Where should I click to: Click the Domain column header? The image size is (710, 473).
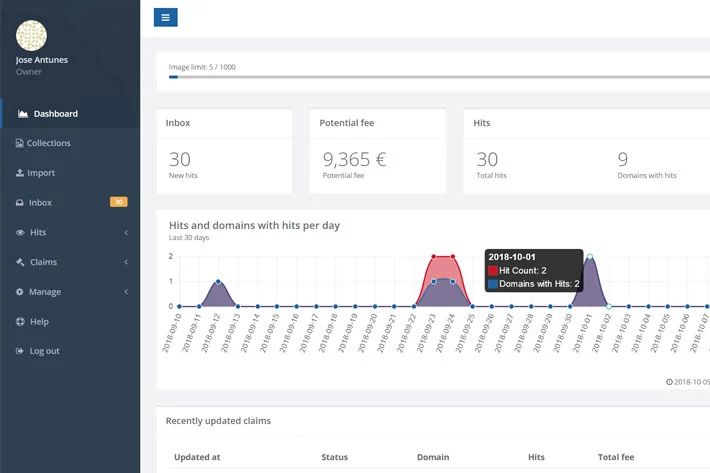pos(433,457)
